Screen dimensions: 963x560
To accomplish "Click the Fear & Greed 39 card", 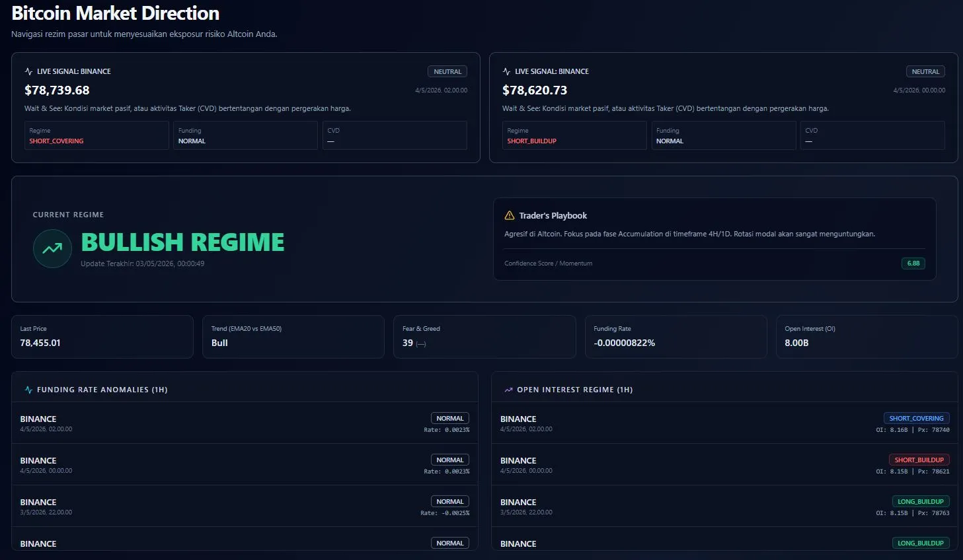I will coord(484,337).
